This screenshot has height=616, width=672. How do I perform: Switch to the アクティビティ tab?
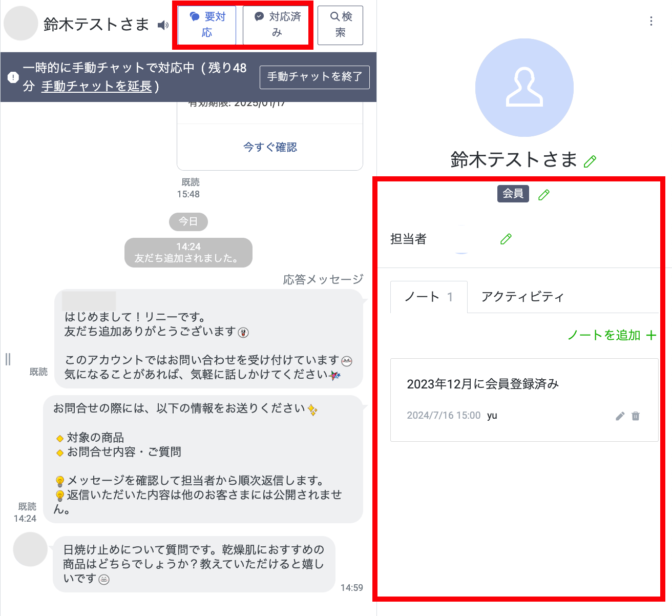[x=522, y=297]
